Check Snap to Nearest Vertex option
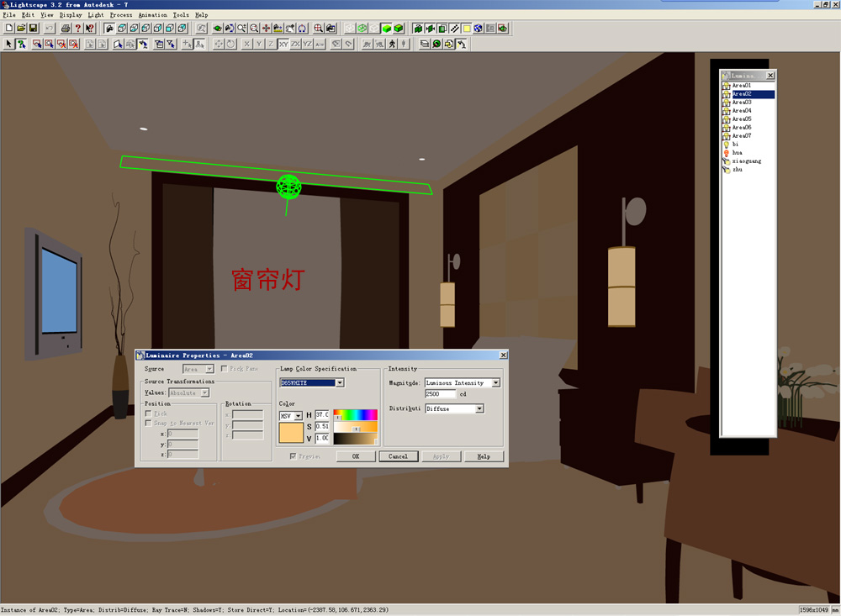This screenshot has width=841, height=616. pos(149,424)
